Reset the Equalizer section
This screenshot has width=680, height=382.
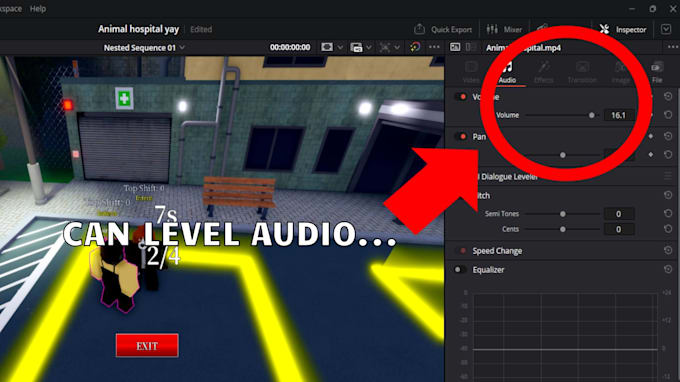tap(668, 269)
